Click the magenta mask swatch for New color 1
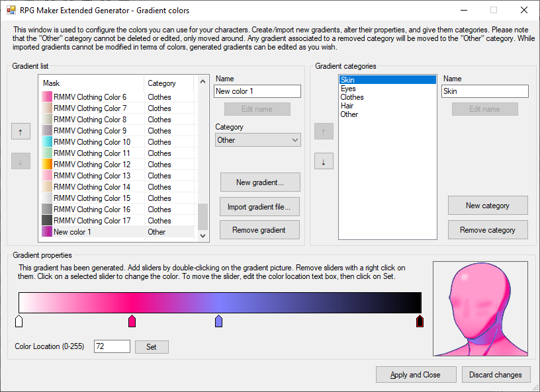This screenshot has height=392, width=540. [x=46, y=231]
